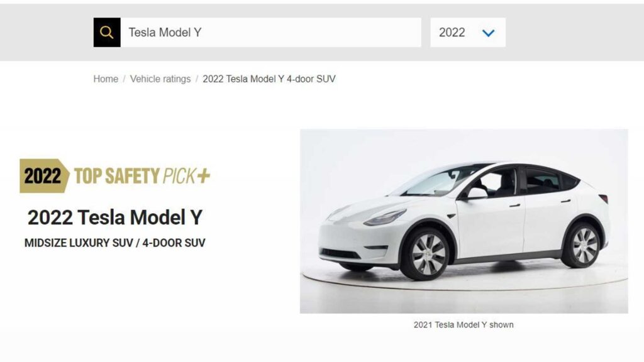Viewport: 644px width, 362px height.
Task: Click the Tesla's side mirror in photo
Action: coord(475,193)
